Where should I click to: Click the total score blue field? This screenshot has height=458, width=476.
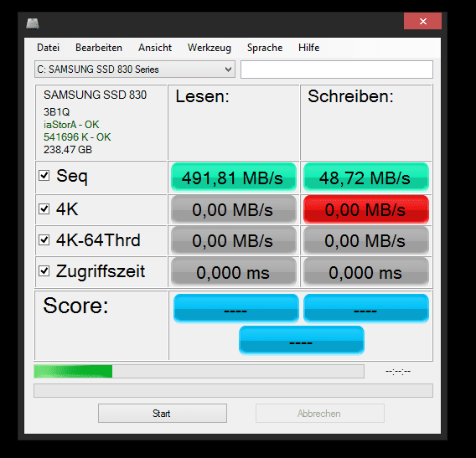pos(302,340)
